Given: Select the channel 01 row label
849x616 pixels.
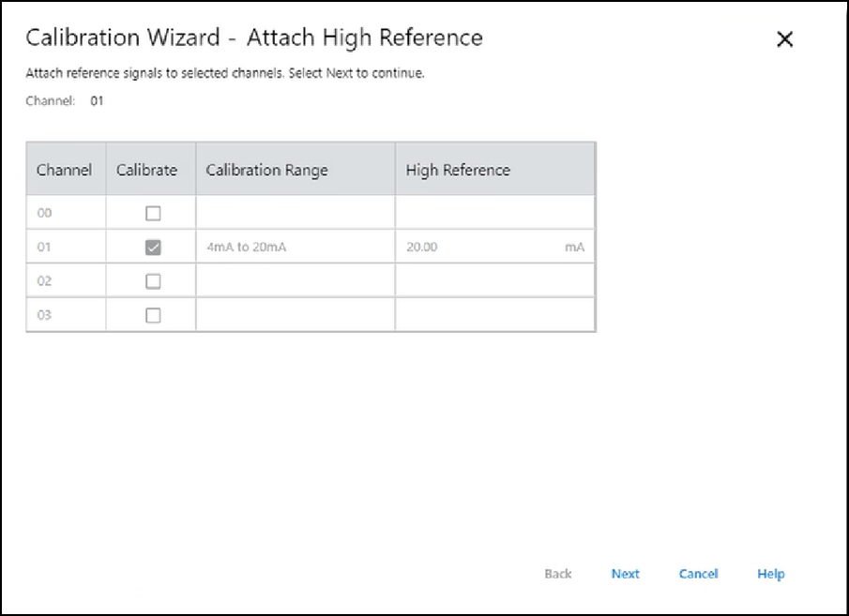Looking at the screenshot, I should coord(44,248).
